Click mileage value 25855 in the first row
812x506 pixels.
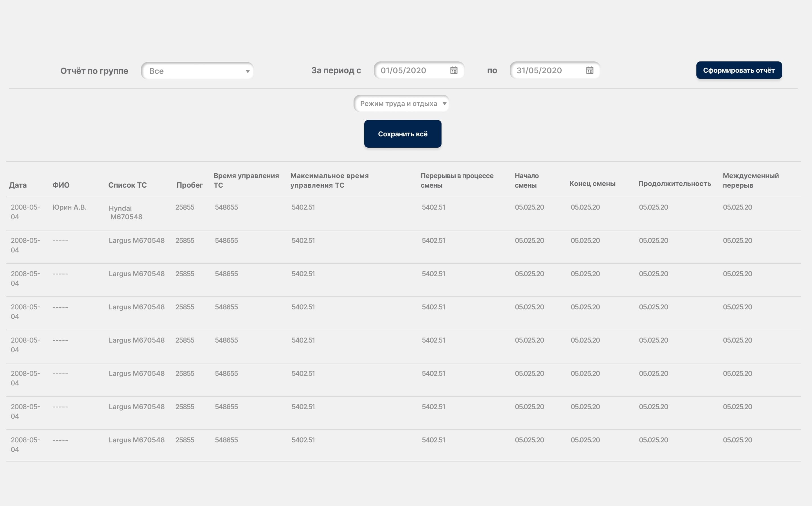tap(185, 207)
